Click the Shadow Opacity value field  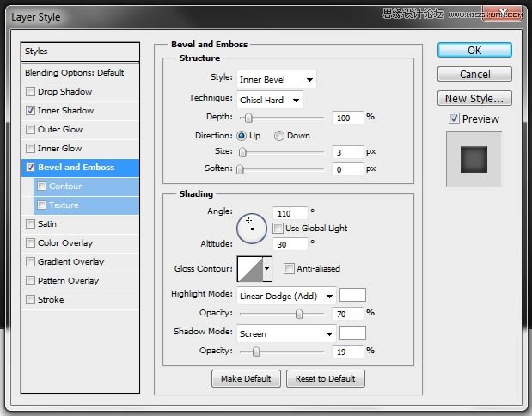[348, 352]
